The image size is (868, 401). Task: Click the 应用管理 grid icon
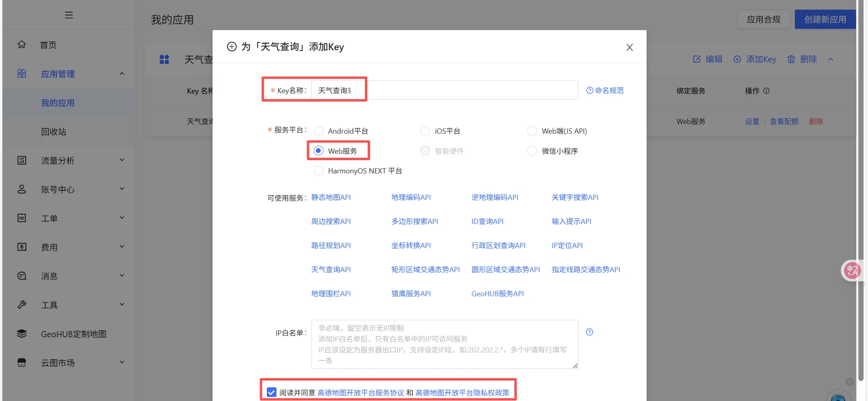click(22, 73)
